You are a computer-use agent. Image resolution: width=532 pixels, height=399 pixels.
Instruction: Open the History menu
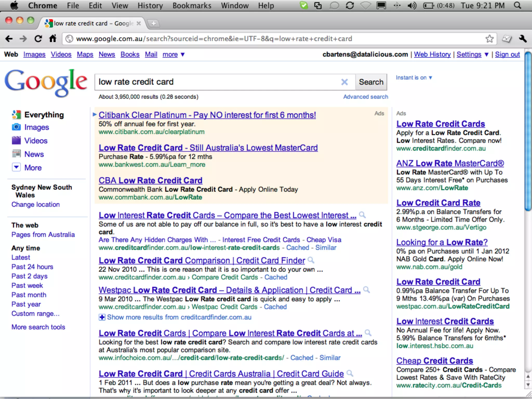coord(150,5)
